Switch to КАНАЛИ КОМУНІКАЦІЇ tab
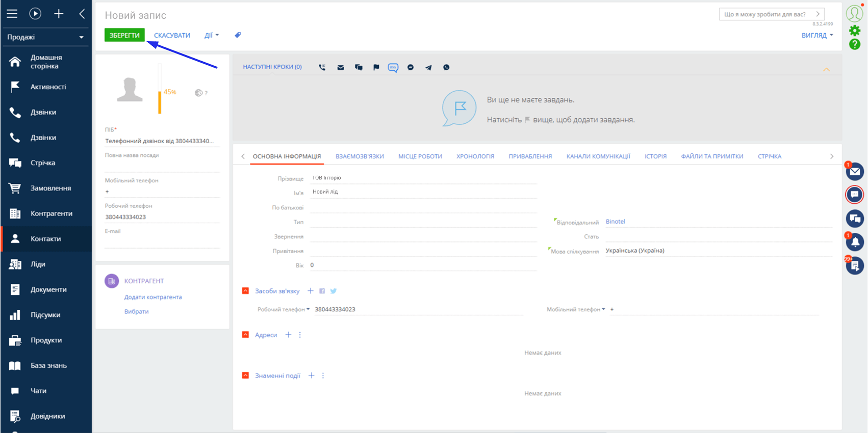Screen dimensions: 868x433 (x=598, y=156)
